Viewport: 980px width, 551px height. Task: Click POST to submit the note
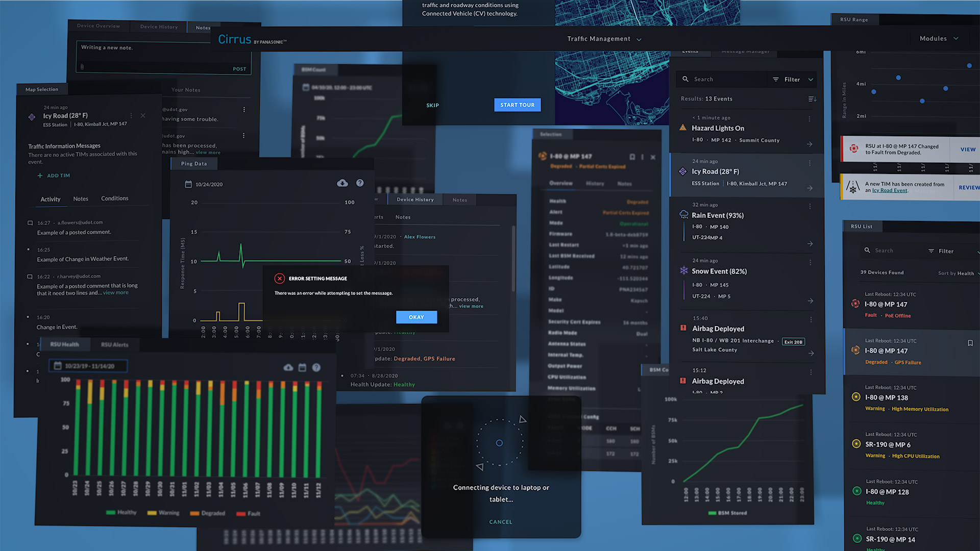(x=239, y=69)
